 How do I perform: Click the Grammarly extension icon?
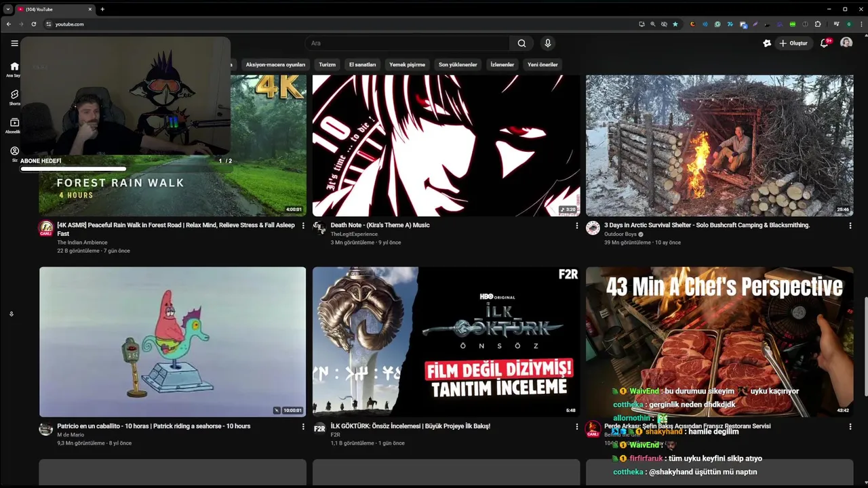coord(717,24)
